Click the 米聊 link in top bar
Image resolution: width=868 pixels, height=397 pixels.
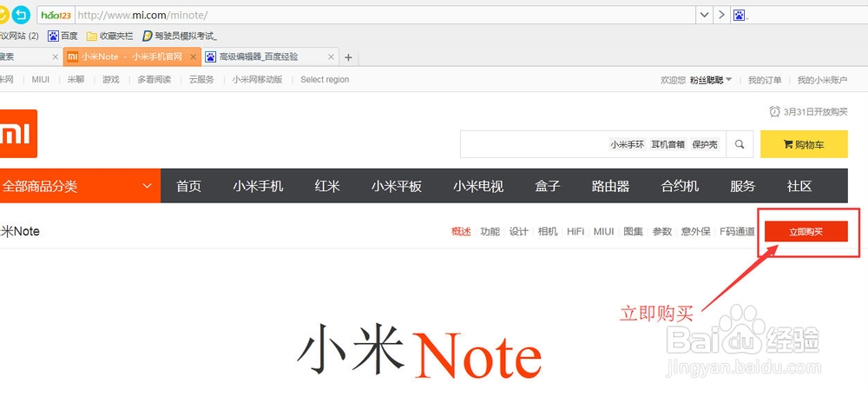click(x=76, y=80)
